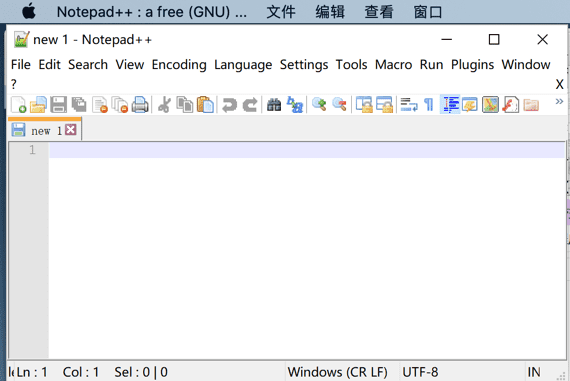This screenshot has width=570, height=381.
Task: Copy selection using toolbar copy icon
Action: click(185, 105)
